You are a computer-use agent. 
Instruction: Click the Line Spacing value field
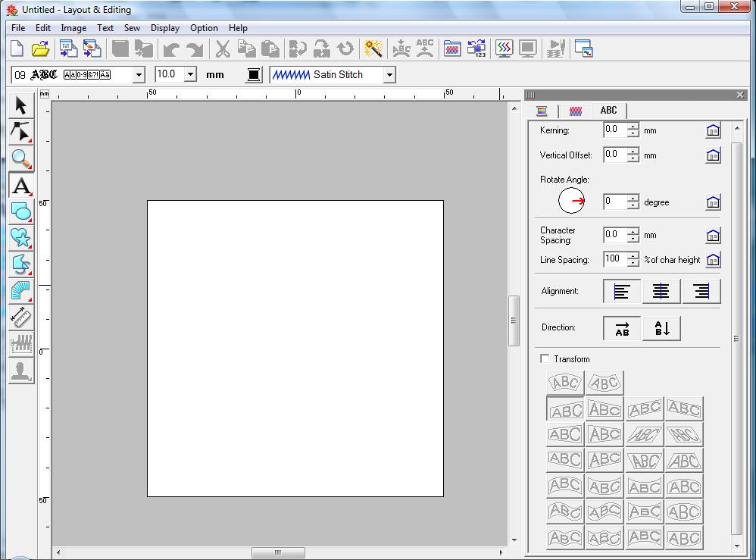pyautogui.click(x=615, y=259)
